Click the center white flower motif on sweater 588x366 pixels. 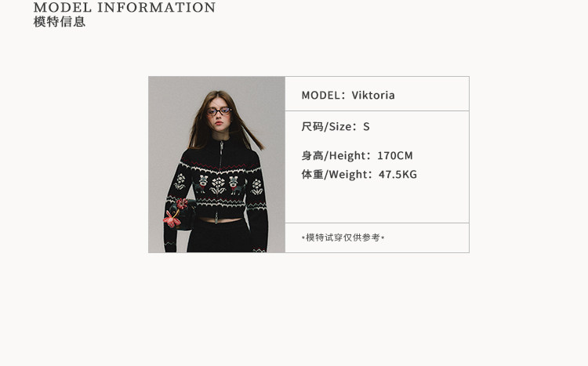coord(218,185)
